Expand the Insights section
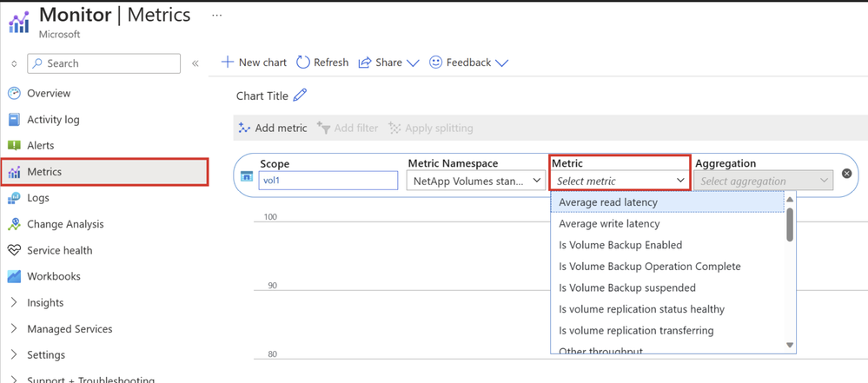 coord(15,303)
